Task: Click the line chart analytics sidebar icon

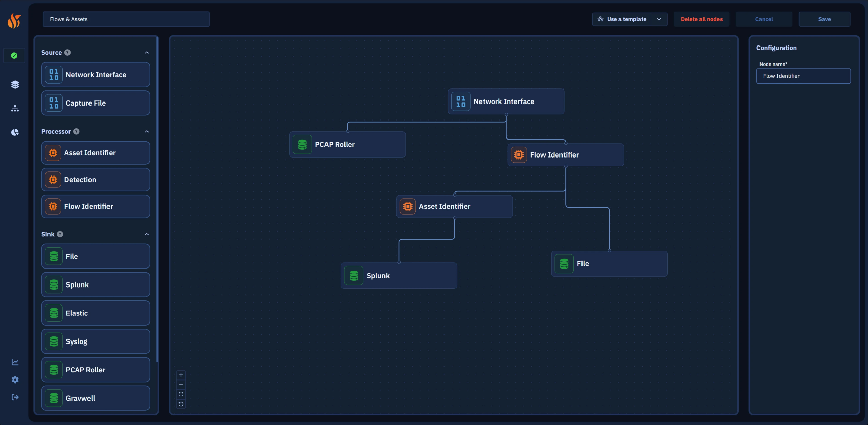Action: click(x=15, y=362)
